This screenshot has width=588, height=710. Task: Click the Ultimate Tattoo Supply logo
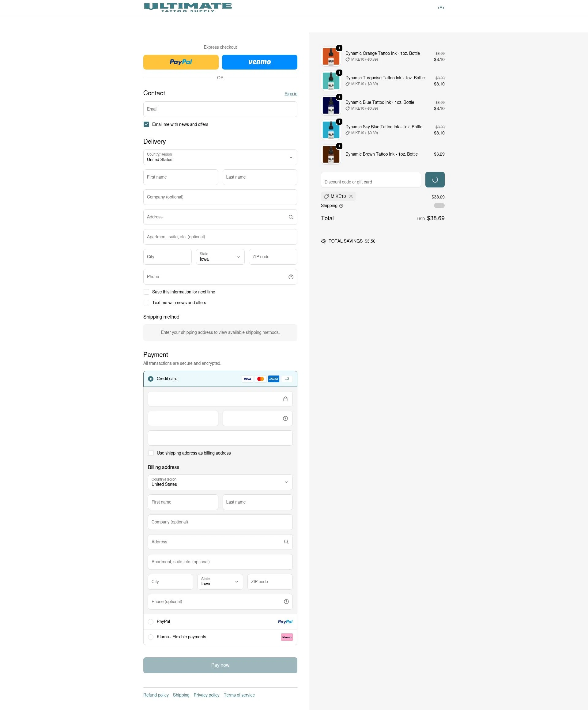187,7
